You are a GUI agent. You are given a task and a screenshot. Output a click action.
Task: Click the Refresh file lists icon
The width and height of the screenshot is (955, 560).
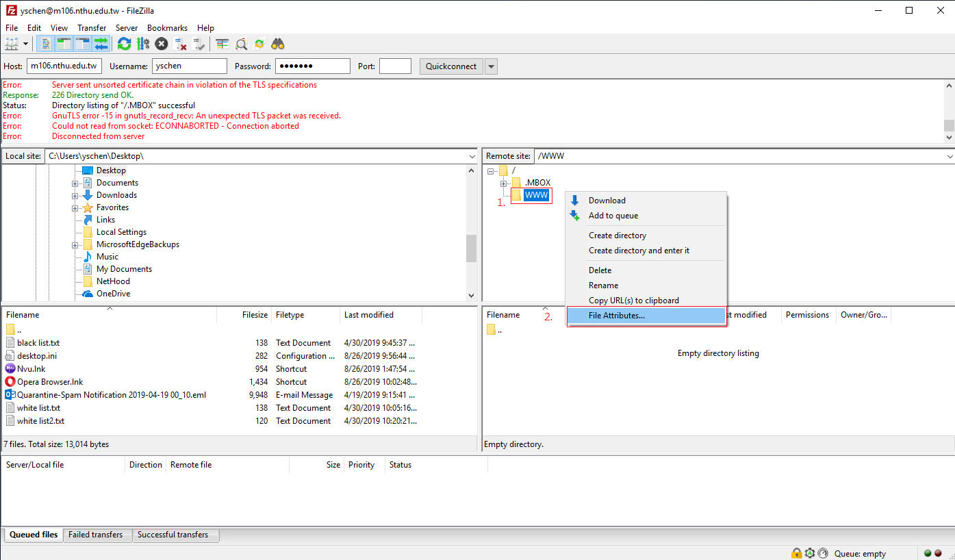pos(124,44)
